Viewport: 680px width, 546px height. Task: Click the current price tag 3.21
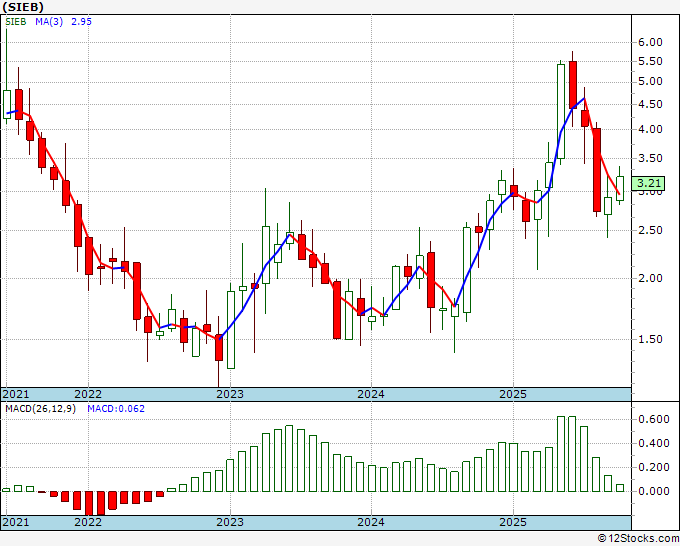click(x=648, y=183)
